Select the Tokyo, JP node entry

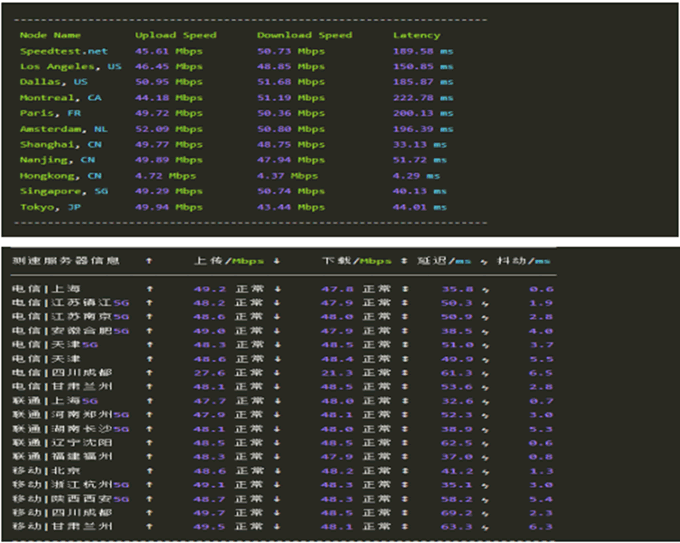(52, 207)
